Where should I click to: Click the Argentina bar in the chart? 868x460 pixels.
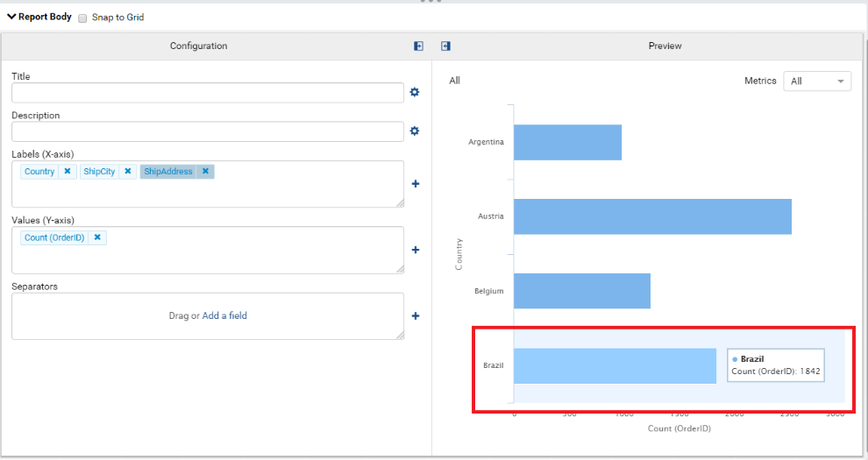pos(567,142)
